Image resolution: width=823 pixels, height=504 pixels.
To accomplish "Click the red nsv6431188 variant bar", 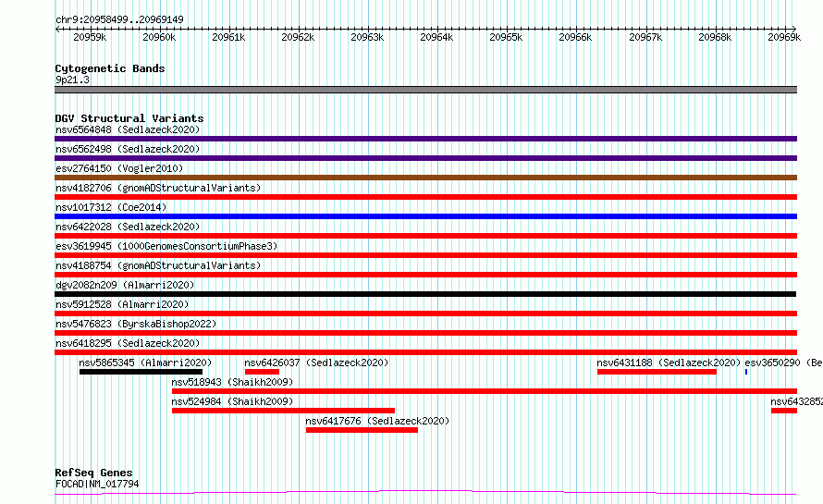I will pyautogui.click(x=657, y=372).
